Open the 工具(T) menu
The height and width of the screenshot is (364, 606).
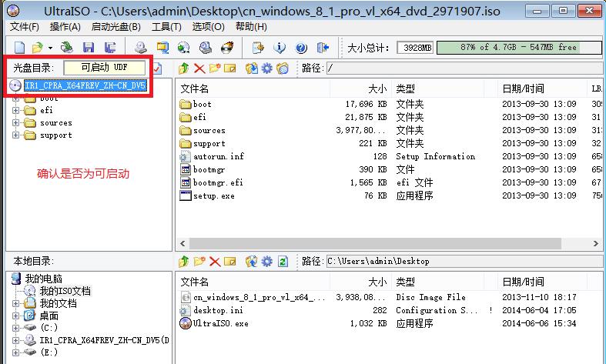click(x=166, y=27)
